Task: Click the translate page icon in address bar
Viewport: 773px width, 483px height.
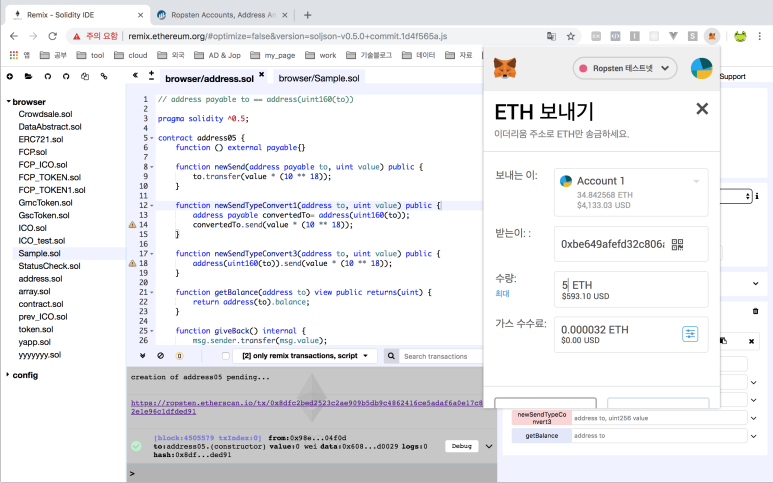Action: (551, 36)
